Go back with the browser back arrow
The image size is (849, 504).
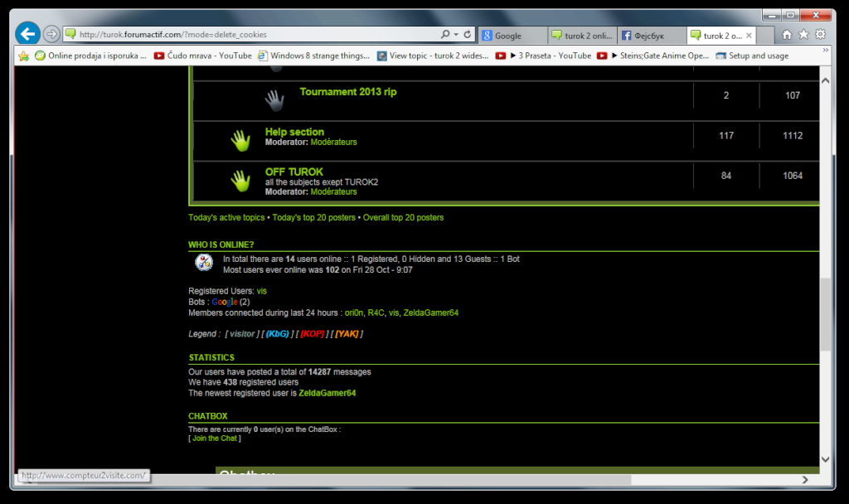27,34
